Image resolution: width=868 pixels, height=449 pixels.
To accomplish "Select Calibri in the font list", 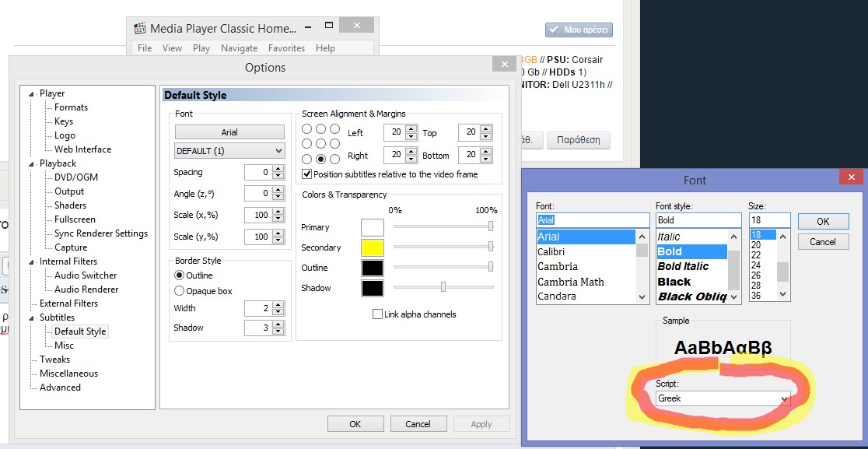I will pyautogui.click(x=551, y=252).
